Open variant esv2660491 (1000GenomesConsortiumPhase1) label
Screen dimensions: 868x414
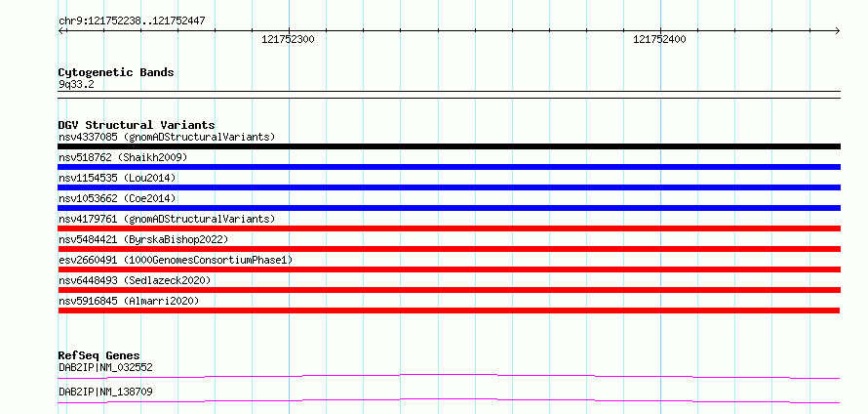coord(176,260)
